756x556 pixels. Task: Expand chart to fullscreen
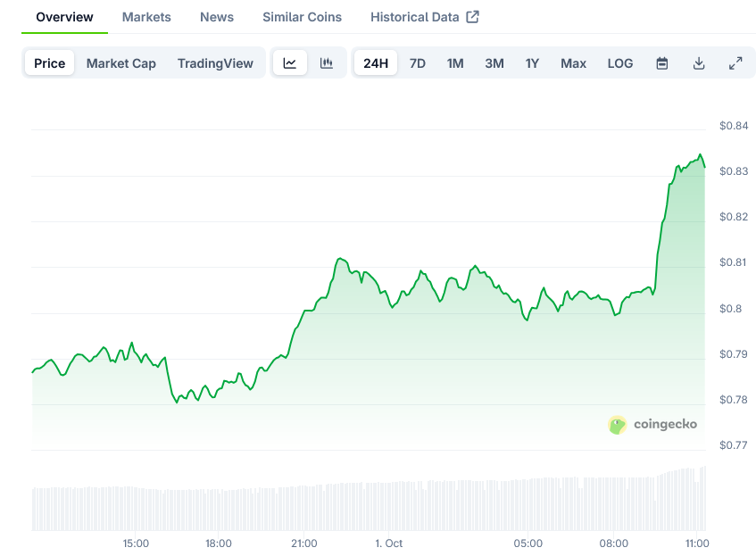coord(735,63)
